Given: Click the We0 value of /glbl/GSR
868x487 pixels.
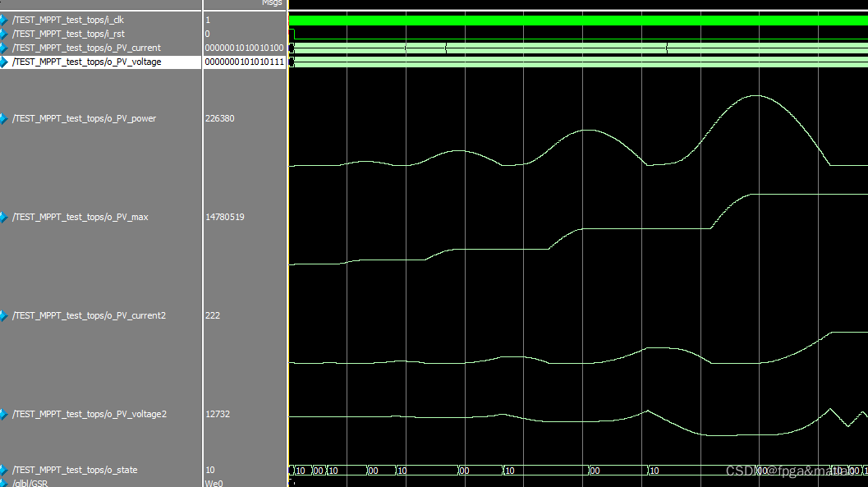Looking at the screenshot, I should point(213,483).
